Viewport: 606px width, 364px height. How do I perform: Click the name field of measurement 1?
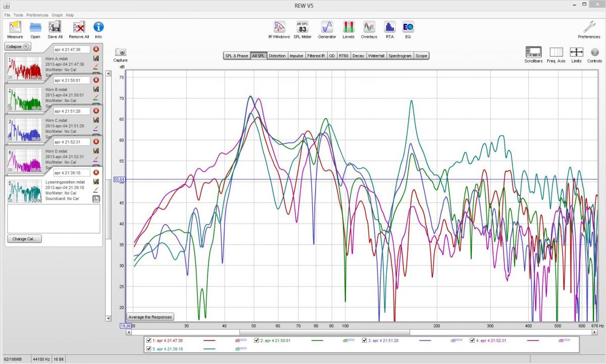point(72,49)
